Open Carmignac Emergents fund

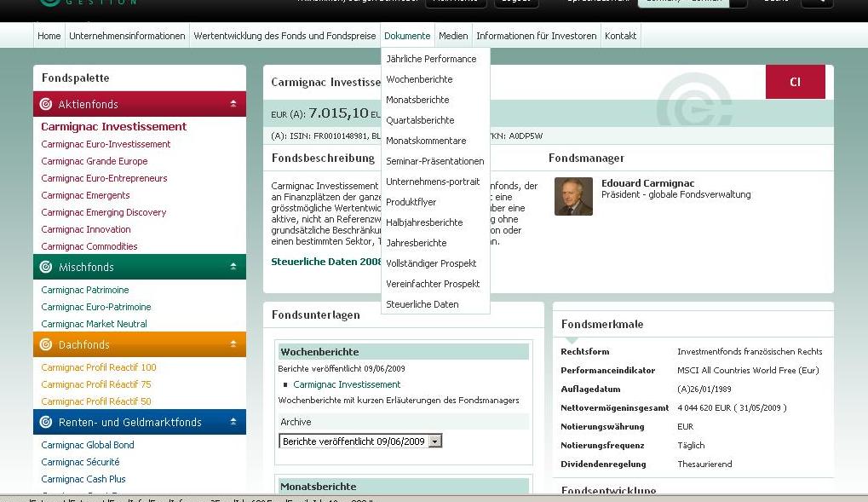pos(85,195)
